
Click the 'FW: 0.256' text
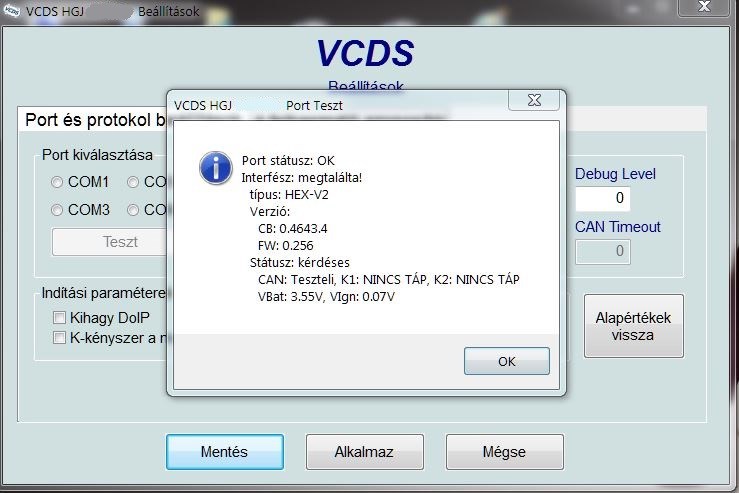point(286,246)
